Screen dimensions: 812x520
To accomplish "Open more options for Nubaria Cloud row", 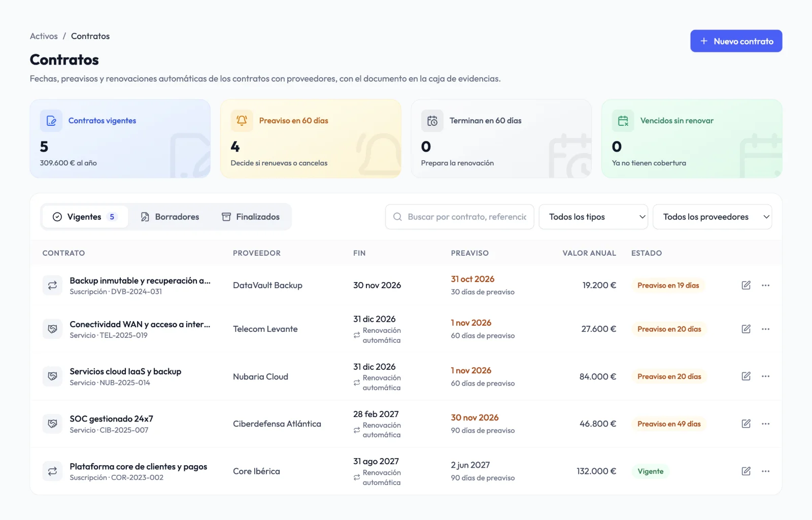I will coord(765,376).
